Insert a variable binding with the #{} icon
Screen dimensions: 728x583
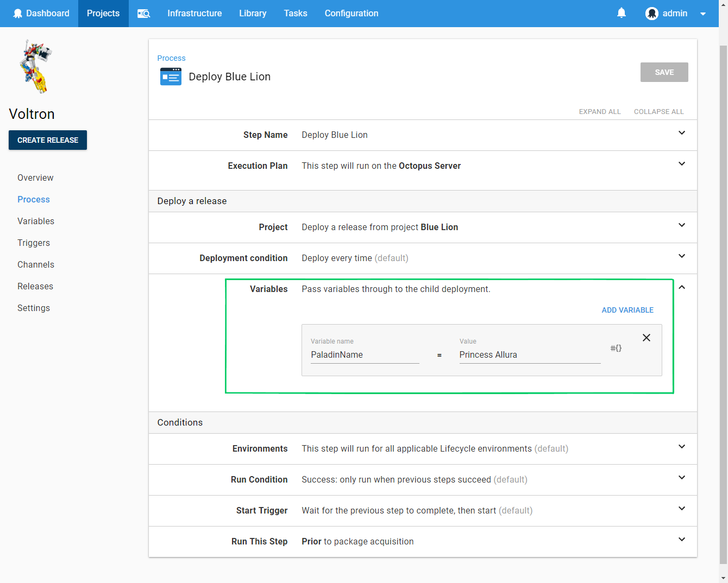coord(616,348)
